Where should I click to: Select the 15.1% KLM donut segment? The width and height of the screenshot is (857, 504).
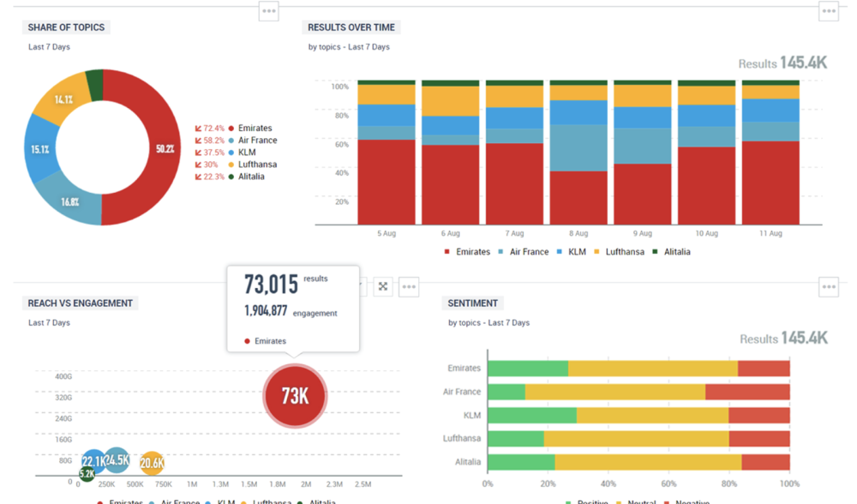click(40, 148)
